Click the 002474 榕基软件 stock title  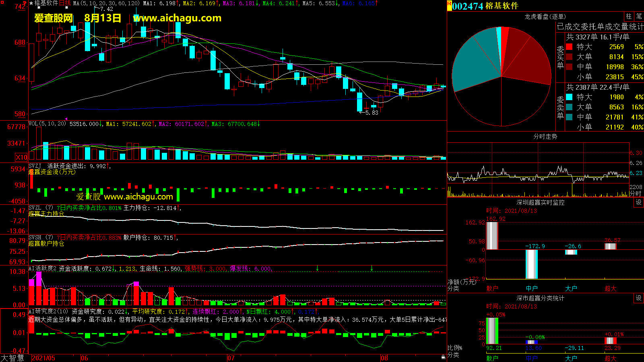(x=485, y=6)
